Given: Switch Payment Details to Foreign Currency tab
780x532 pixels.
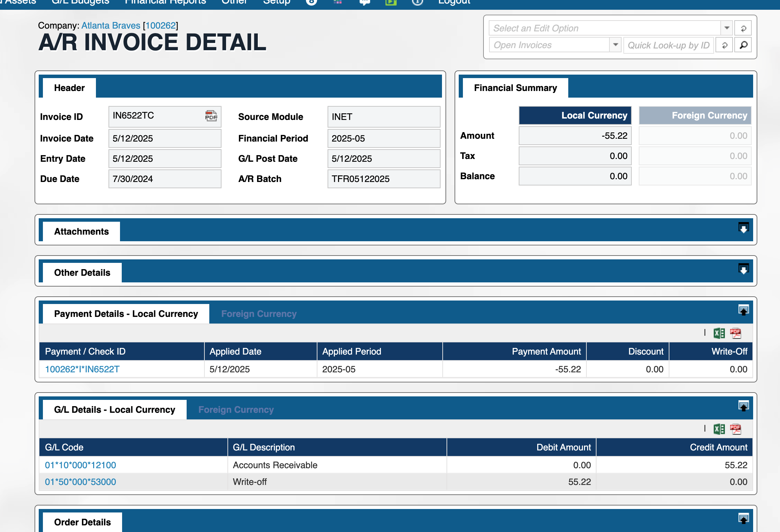Looking at the screenshot, I should pyautogui.click(x=259, y=314).
